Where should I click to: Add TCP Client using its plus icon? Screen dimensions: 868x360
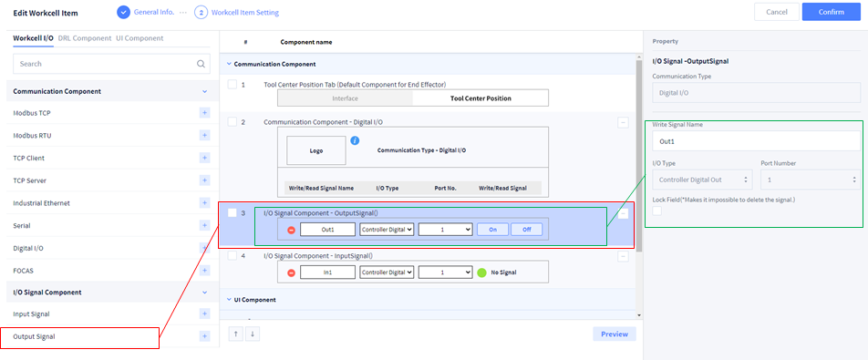pos(204,159)
